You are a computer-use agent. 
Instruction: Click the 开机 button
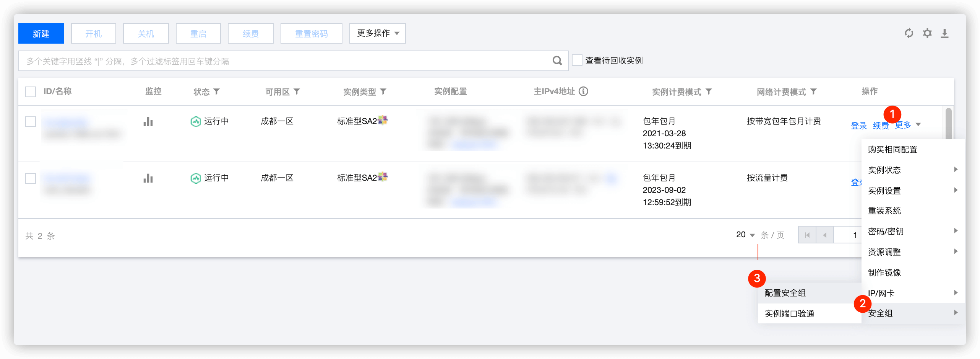[94, 33]
